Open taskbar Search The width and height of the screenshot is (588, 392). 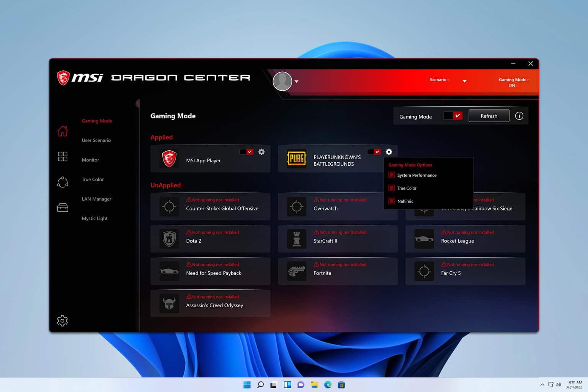pos(260,385)
